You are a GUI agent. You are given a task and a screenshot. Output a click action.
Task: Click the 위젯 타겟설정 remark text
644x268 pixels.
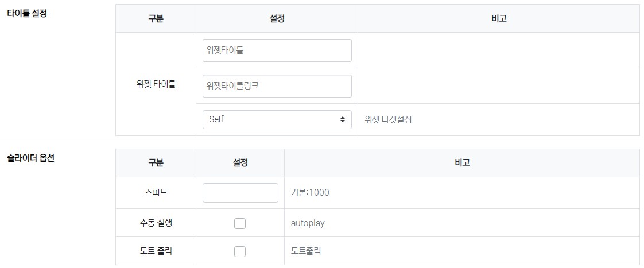388,120
